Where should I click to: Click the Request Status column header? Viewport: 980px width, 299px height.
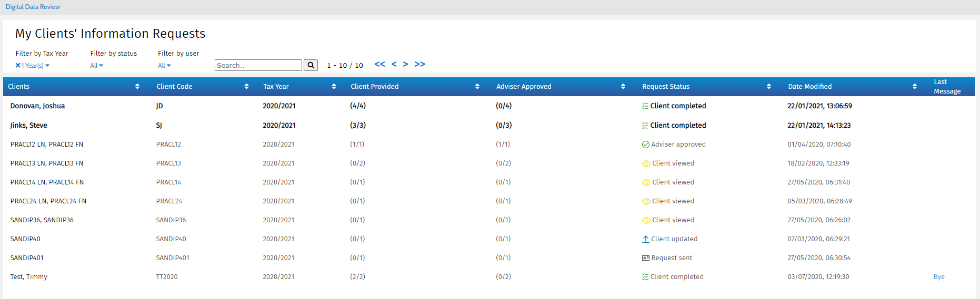tap(666, 87)
